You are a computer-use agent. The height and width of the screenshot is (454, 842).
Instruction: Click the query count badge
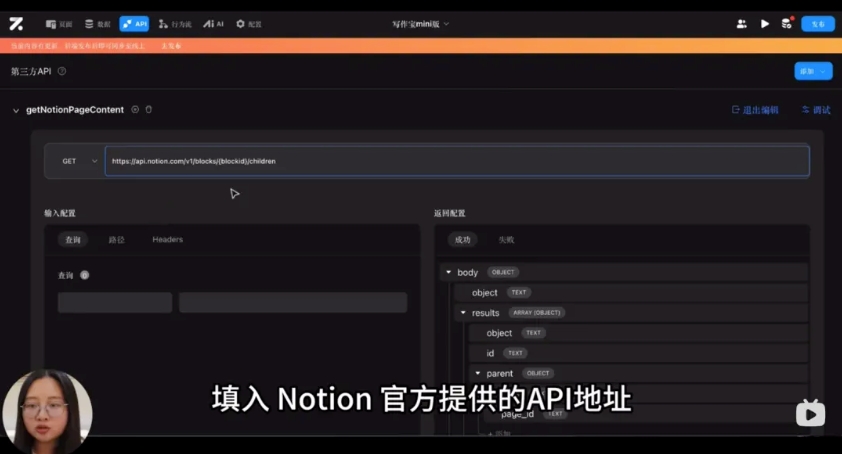click(x=85, y=275)
